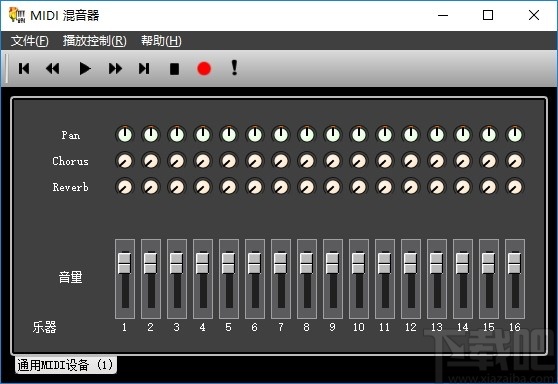Click the Reverb knob for channel 6
558x384 pixels.
tap(255, 187)
